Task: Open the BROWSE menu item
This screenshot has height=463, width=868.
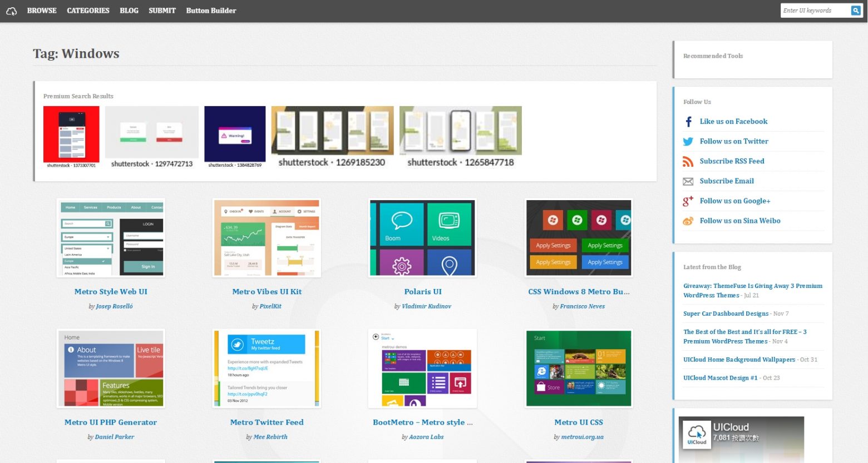Action: [42, 11]
